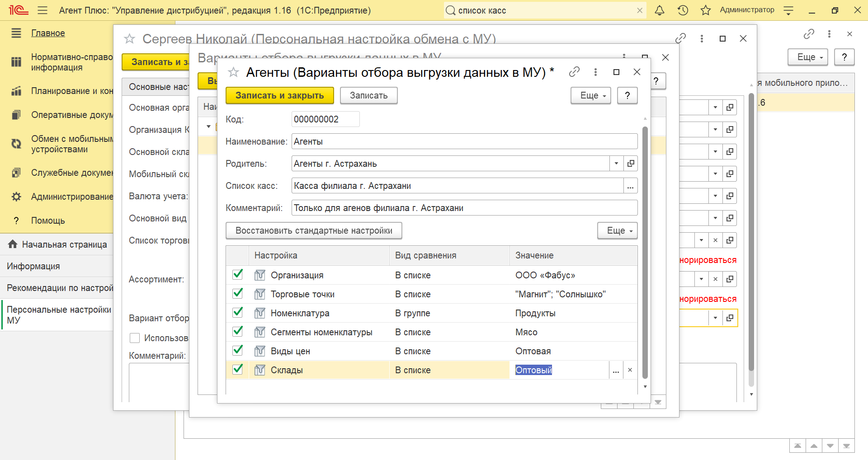868x460 pixels.
Task: Copy link to Агенты form
Action: (x=574, y=72)
